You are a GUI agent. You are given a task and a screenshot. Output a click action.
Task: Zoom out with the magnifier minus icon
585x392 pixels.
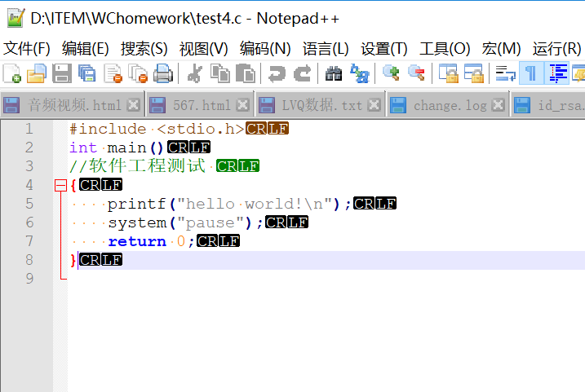(x=416, y=73)
